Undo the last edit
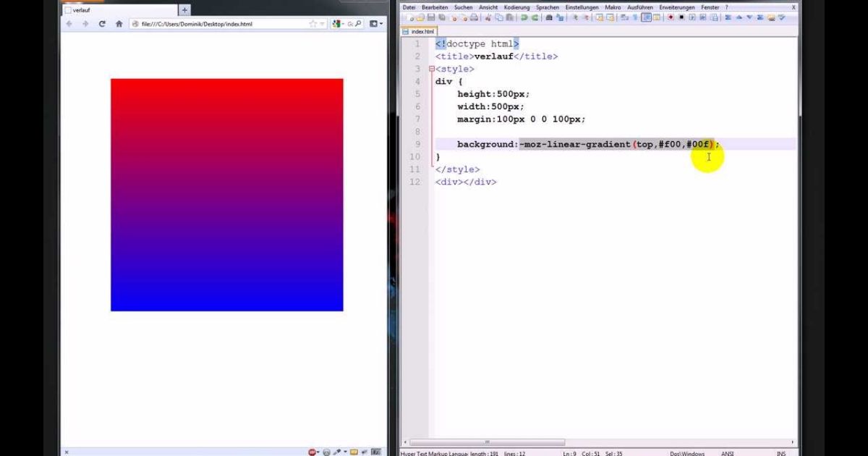Viewport: 868px width, 456px height. pos(524,17)
